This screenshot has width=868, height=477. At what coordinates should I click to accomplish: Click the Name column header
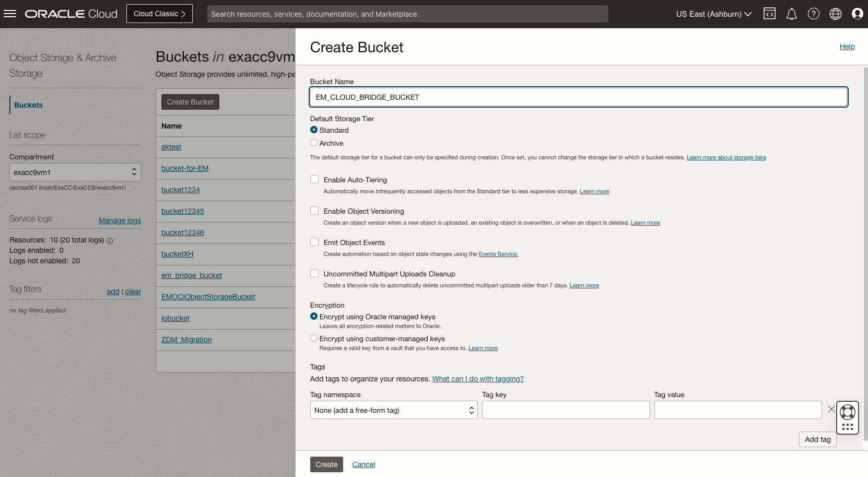pyautogui.click(x=171, y=126)
